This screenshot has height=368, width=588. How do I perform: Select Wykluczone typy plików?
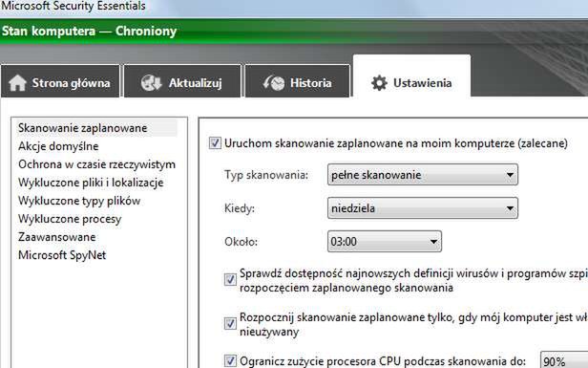pyautogui.click(x=79, y=201)
